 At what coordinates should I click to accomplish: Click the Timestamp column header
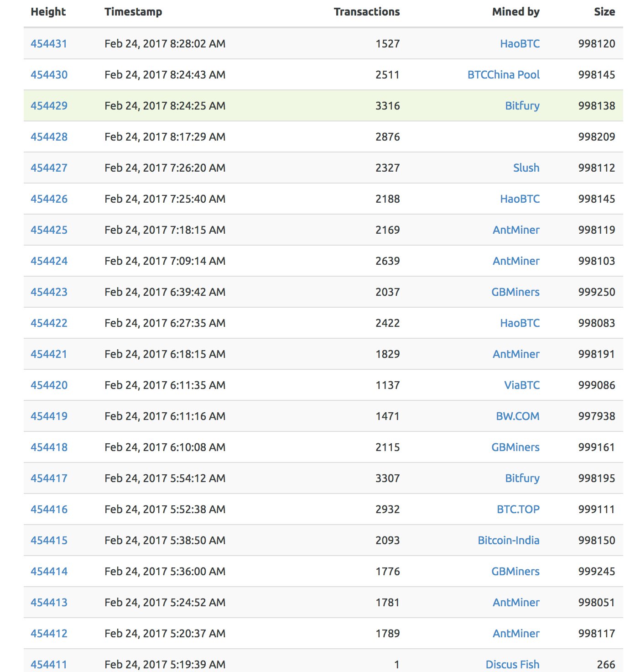click(x=133, y=12)
